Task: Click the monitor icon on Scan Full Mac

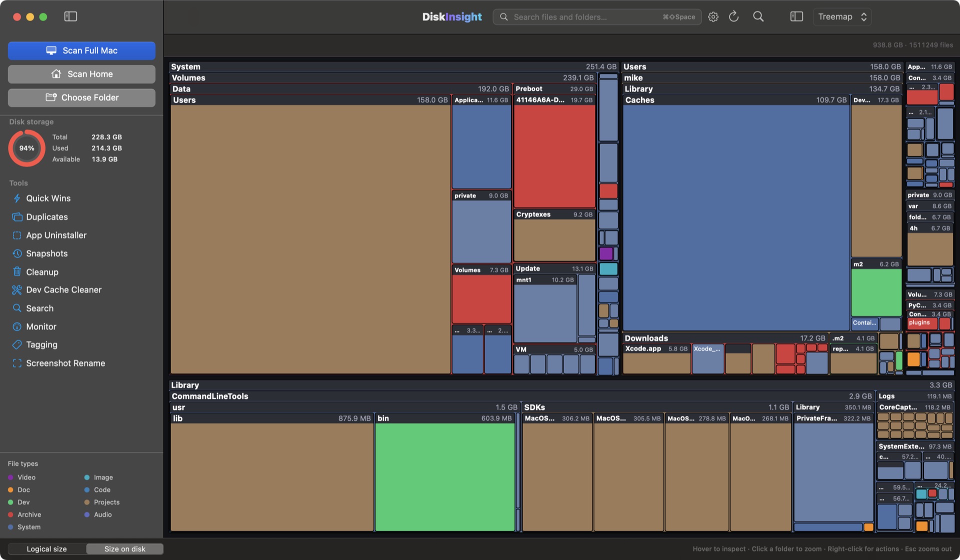Action: point(51,50)
